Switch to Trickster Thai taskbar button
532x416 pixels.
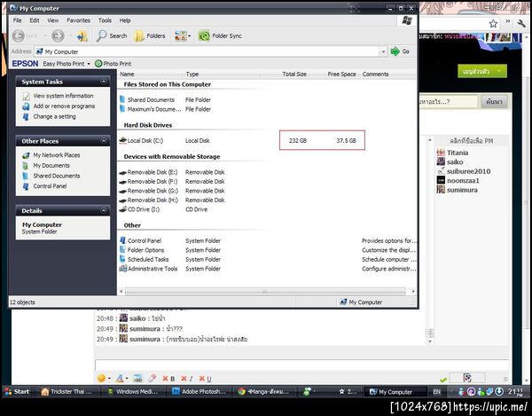66,391
